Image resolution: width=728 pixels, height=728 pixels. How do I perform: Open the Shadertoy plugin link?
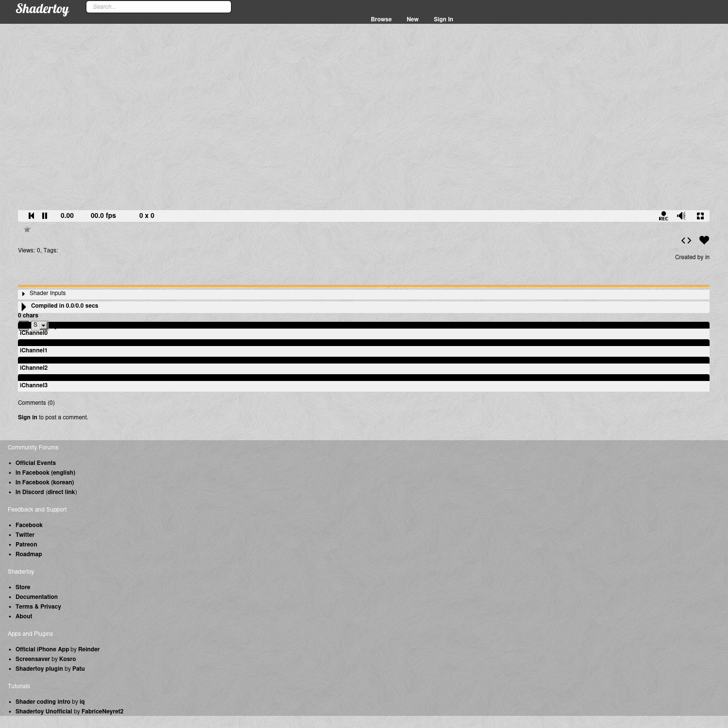click(x=39, y=669)
